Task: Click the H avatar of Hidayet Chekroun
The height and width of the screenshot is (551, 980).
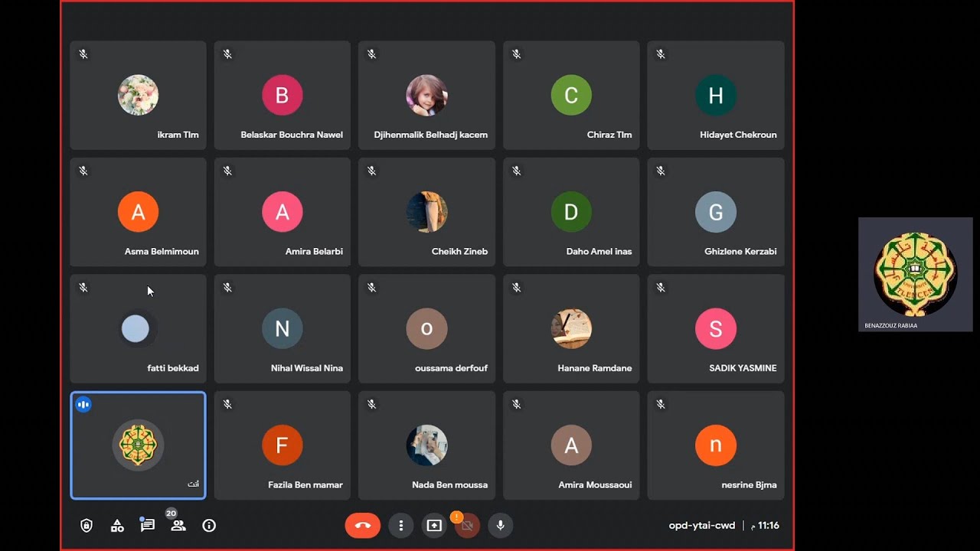Action: coord(716,95)
